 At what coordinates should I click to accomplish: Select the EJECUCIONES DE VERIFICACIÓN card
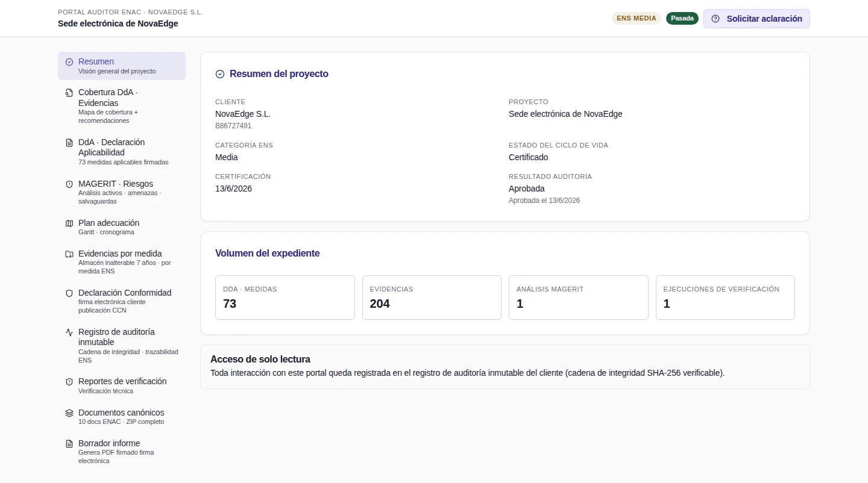725,298
